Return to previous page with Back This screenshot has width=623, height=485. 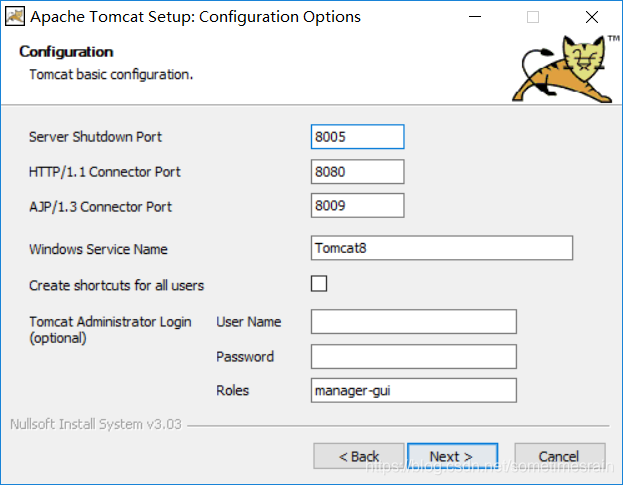358,456
